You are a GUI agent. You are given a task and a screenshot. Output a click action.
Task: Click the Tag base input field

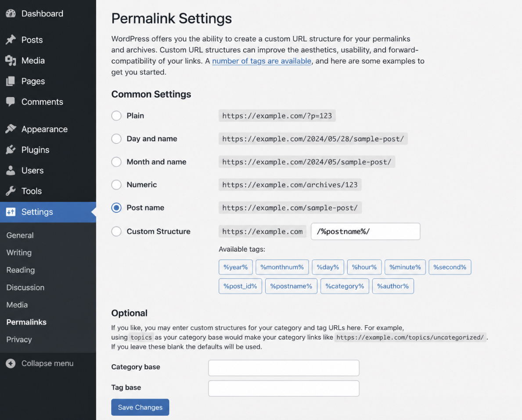point(284,388)
